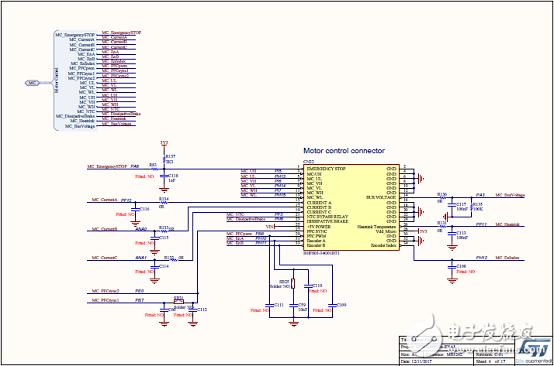
Task: Click the MC off-sheet port symbol
Action: pyautogui.click(x=32, y=83)
